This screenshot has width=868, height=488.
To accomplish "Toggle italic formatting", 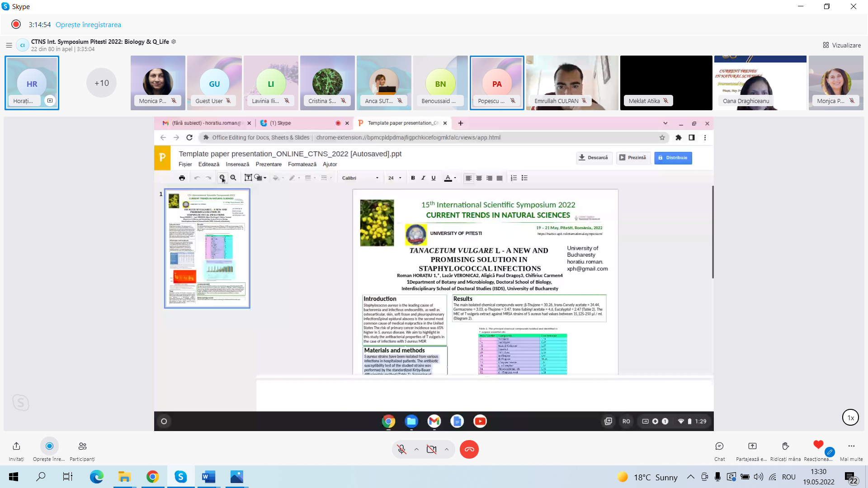I will tap(423, 178).
